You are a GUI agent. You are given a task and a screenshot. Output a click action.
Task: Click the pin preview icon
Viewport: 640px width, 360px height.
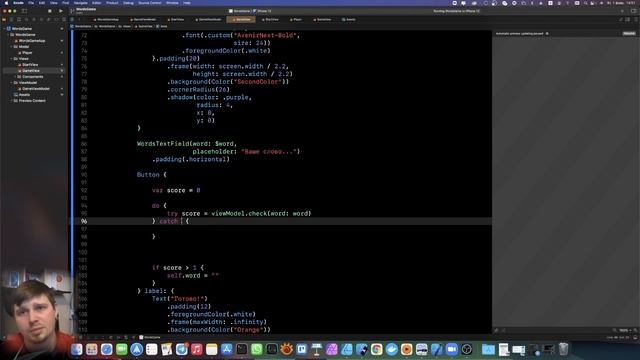click(x=497, y=330)
